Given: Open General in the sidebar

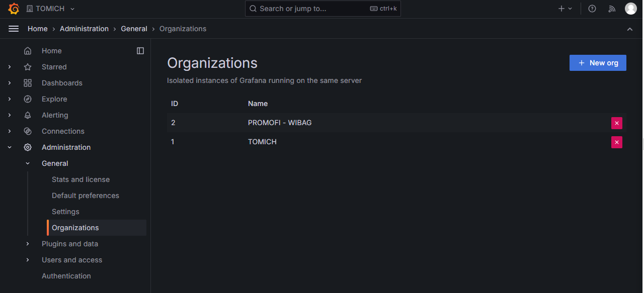Looking at the screenshot, I should pyautogui.click(x=55, y=163).
